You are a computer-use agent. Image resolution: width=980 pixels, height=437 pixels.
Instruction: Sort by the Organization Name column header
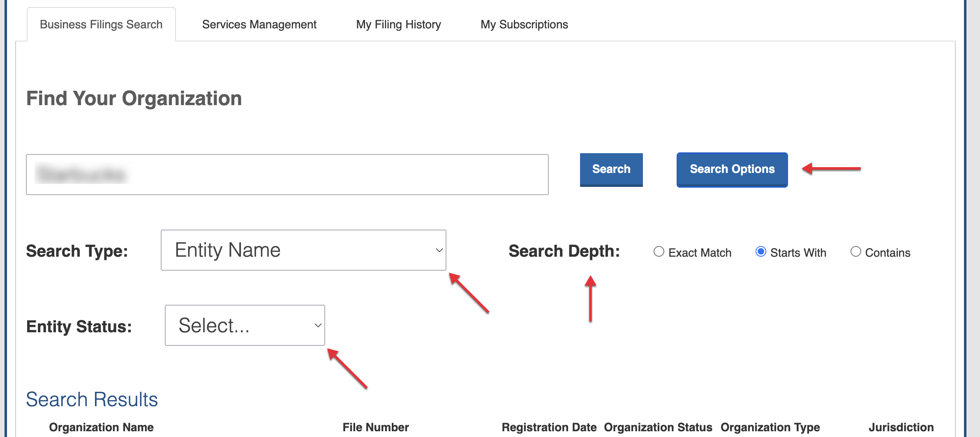(101, 428)
